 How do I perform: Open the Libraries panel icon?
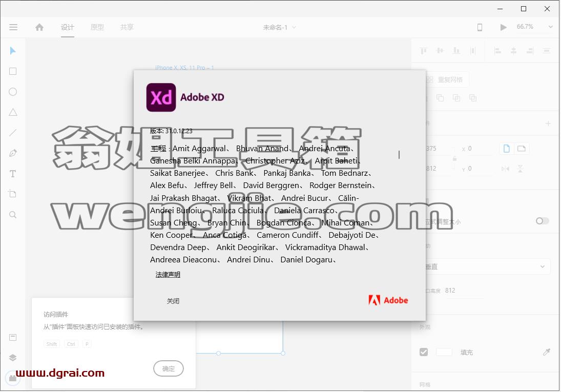(13, 338)
